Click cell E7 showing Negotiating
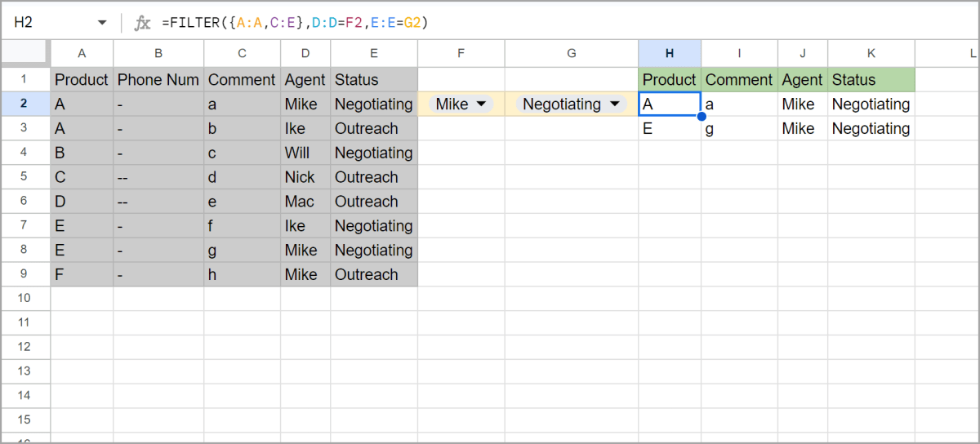The height and width of the screenshot is (444, 980). click(374, 226)
